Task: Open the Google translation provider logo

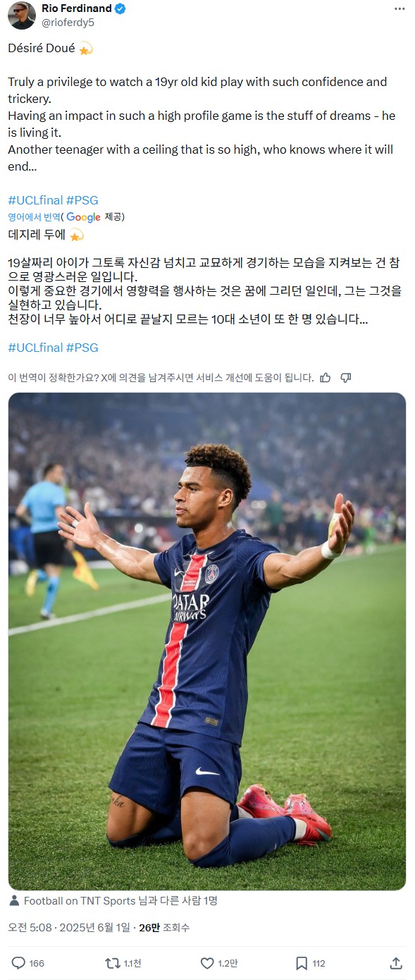Action: (83, 217)
